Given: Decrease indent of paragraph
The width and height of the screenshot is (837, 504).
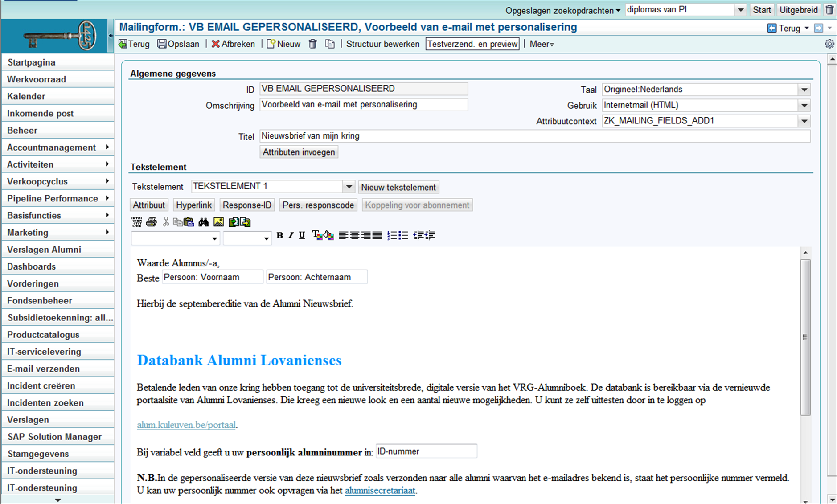Looking at the screenshot, I should [418, 235].
